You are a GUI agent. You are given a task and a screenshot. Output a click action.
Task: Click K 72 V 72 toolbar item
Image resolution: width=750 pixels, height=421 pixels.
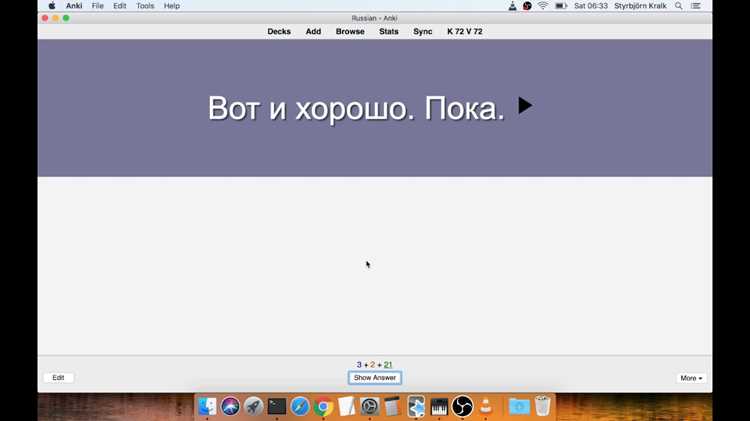click(464, 31)
